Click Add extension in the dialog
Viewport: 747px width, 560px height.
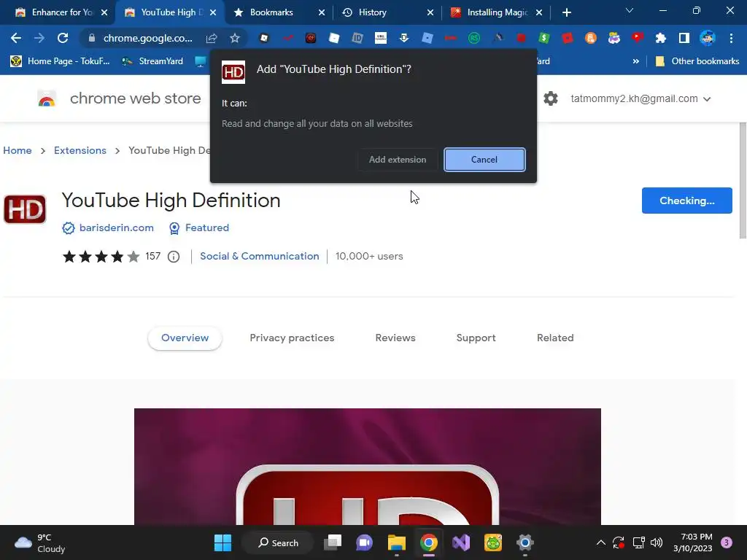pyautogui.click(x=398, y=160)
